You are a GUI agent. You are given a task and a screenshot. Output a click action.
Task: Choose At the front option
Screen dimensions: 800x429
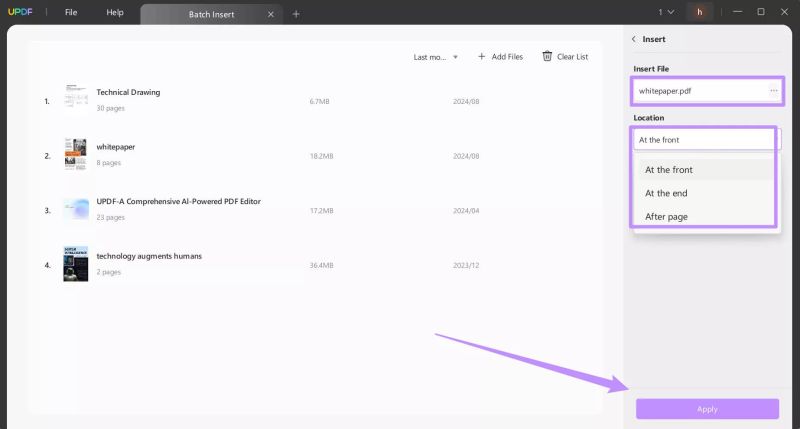pos(706,170)
